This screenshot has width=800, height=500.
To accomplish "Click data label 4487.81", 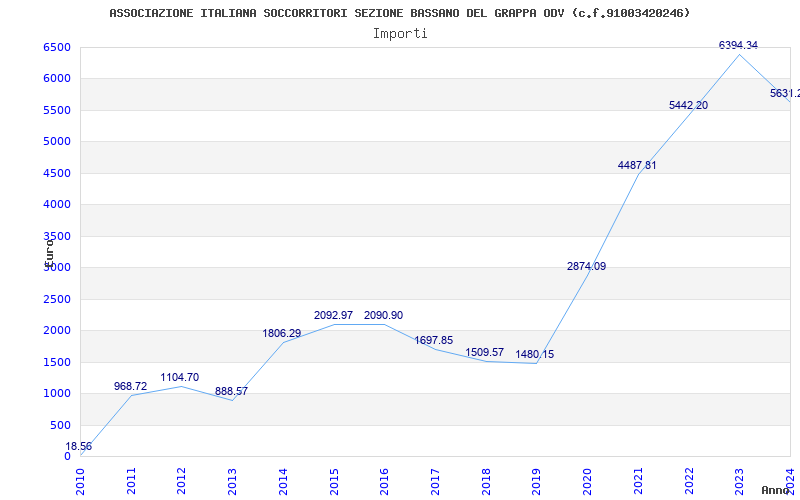I will tap(637, 165).
